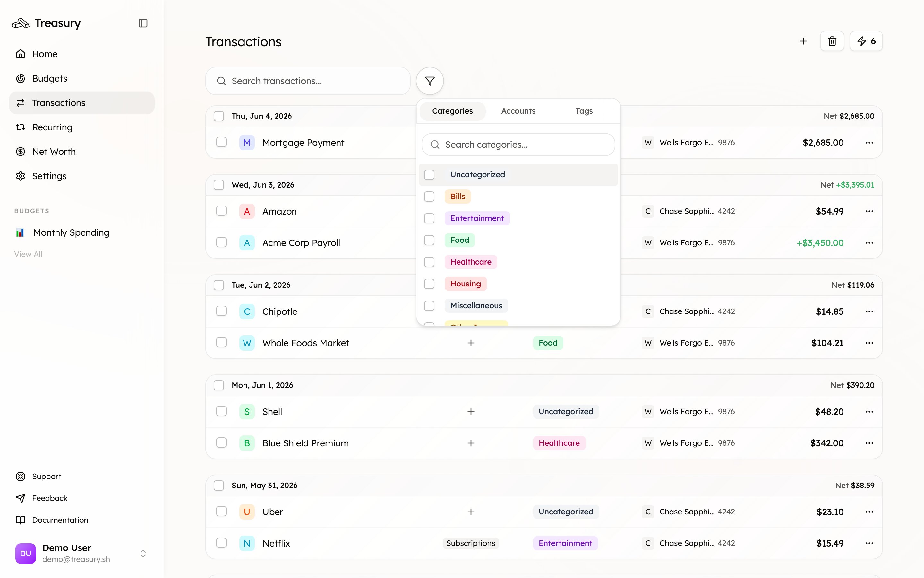Open the more options for Shell row
Viewport: 924px width, 578px height.
869,412
